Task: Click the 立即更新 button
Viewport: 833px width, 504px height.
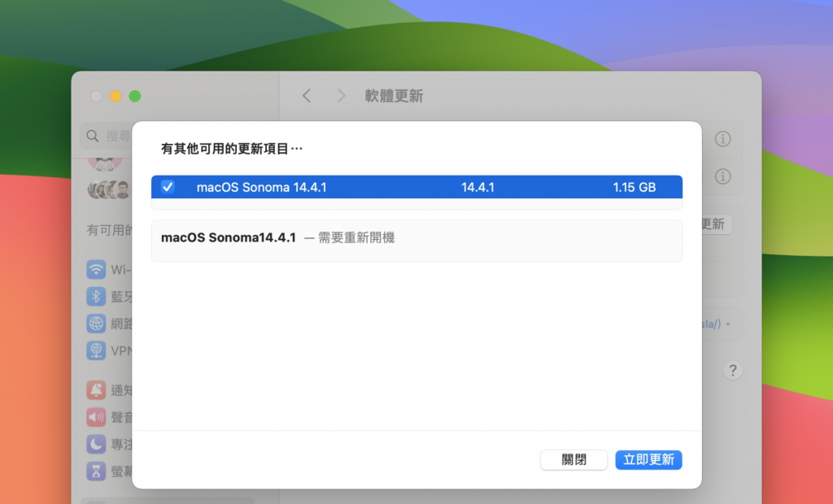Action: (x=648, y=459)
